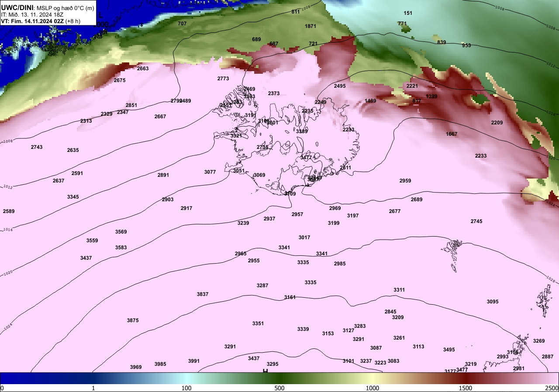Click the map value 3969
This screenshot has width=559, height=392.
pyautogui.click(x=136, y=367)
